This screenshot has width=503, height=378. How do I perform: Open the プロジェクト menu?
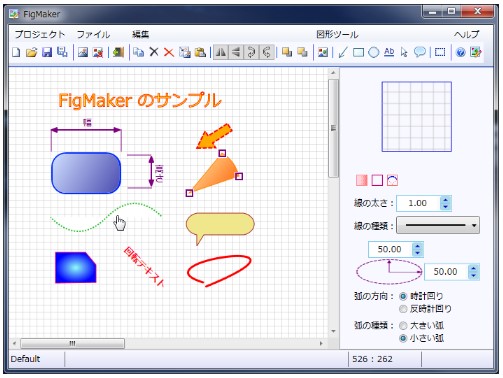click(x=40, y=34)
